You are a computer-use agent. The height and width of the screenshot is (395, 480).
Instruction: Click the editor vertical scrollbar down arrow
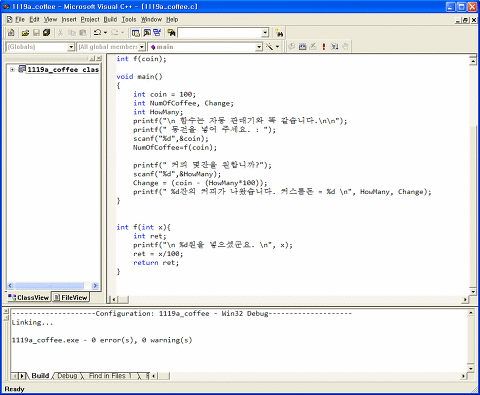click(x=473, y=292)
